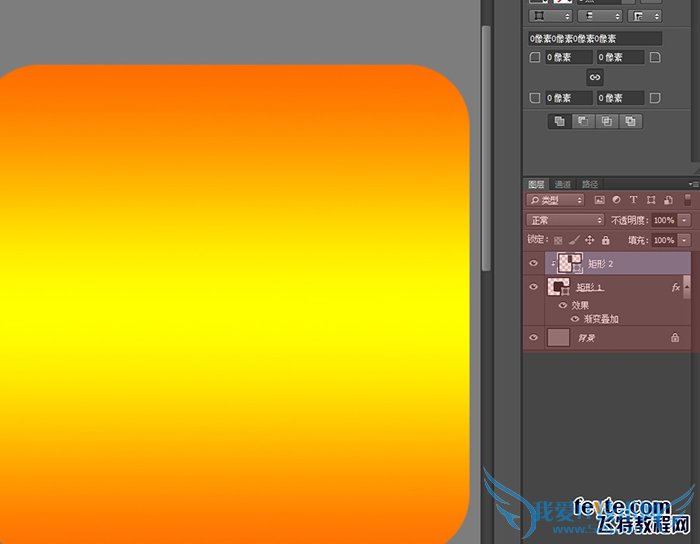The height and width of the screenshot is (544, 700).
Task: Click the lock all padlock icon
Action: (x=605, y=241)
